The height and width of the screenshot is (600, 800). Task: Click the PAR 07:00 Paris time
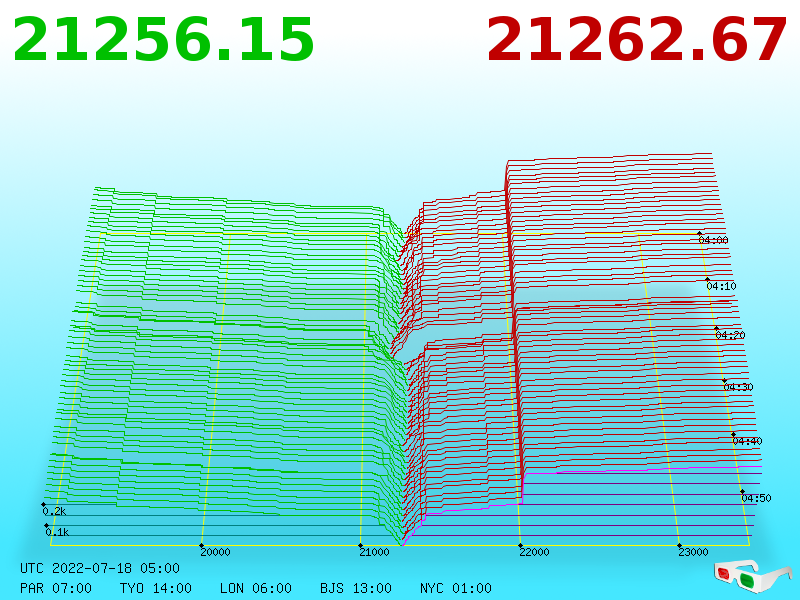(x=56, y=588)
